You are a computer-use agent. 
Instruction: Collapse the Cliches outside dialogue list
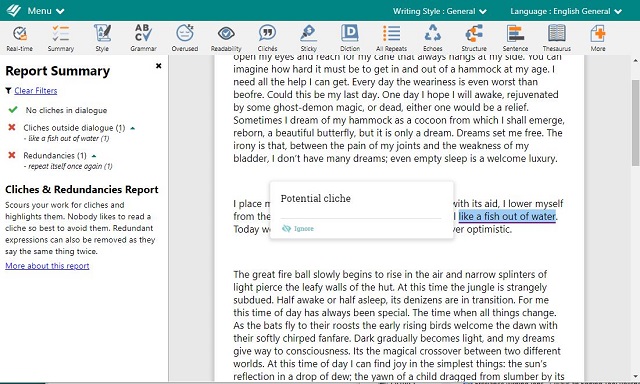pyautogui.click(x=132, y=128)
